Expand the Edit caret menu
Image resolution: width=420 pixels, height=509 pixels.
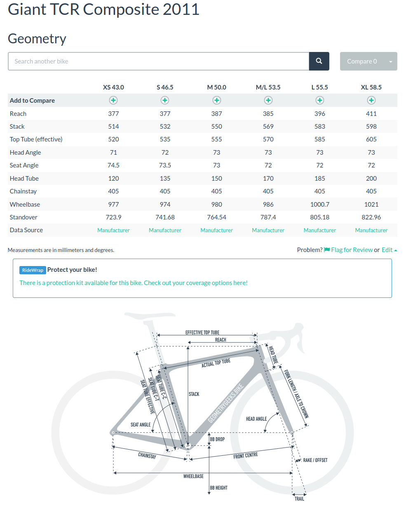396,250
